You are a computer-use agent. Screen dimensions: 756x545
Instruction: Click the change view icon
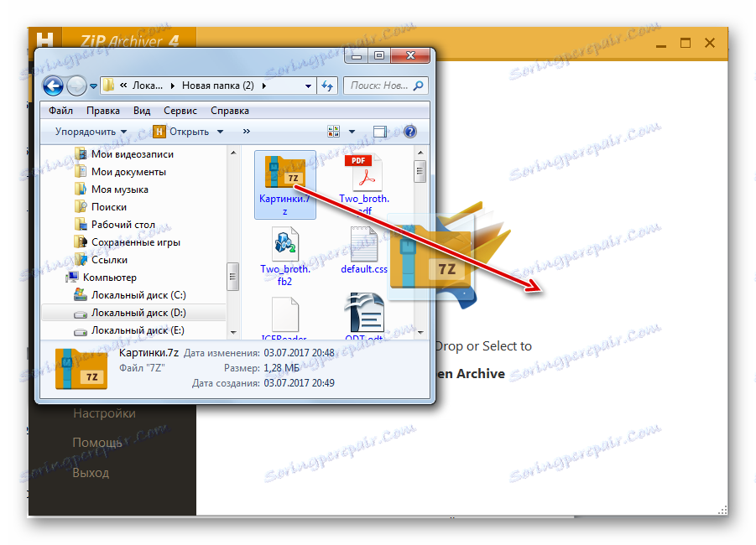[x=333, y=131]
